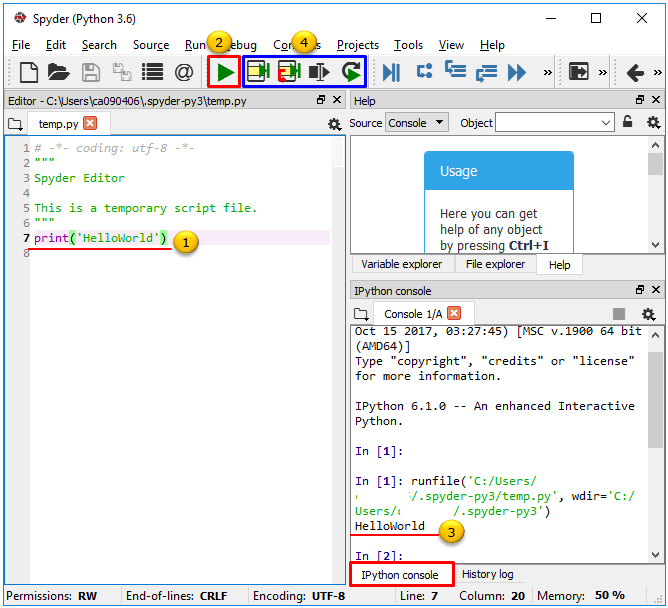Undock the IPython console pane
Screen dimensions: 668x608
[640, 290]
